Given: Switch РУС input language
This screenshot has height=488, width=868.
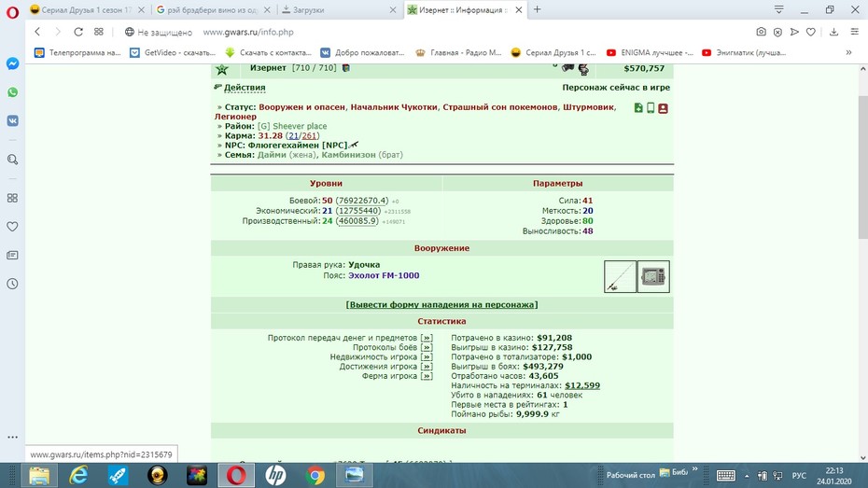Looking at the screenshot, I should (799, 476).
